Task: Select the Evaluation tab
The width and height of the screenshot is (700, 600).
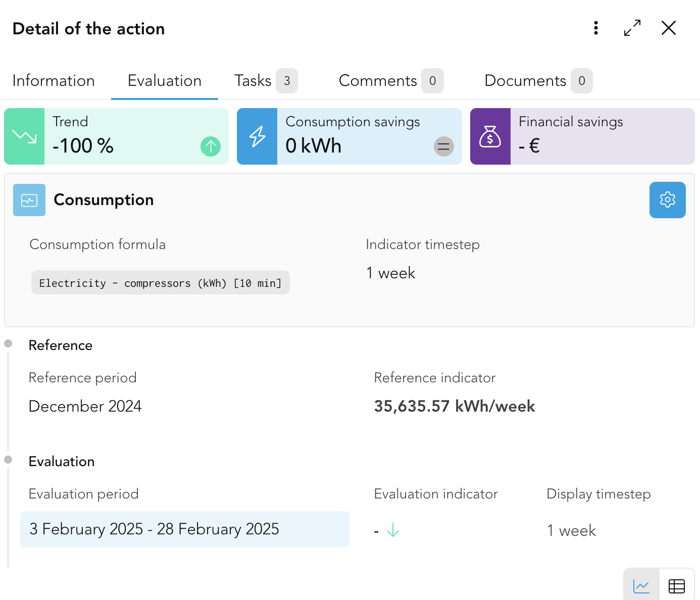Action: coord(165,81)
